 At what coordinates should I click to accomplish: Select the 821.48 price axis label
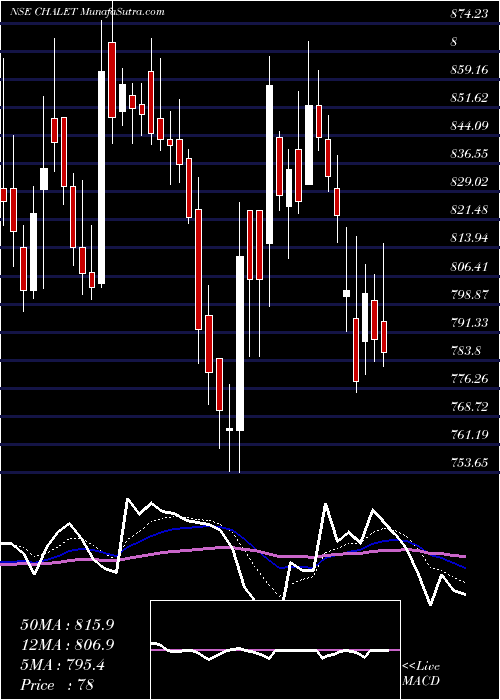tap(469, 210)
